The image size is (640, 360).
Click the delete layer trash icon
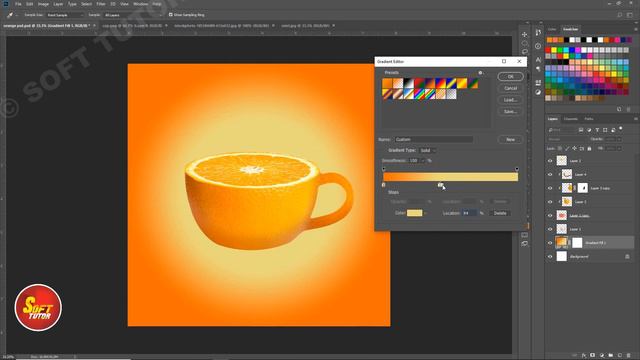[x=629, y=356]
